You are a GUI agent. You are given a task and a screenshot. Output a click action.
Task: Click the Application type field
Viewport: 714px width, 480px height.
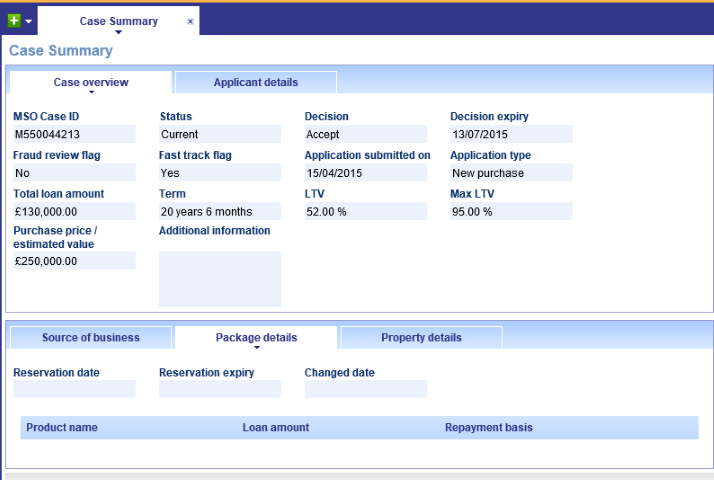(x=511, y=173)
